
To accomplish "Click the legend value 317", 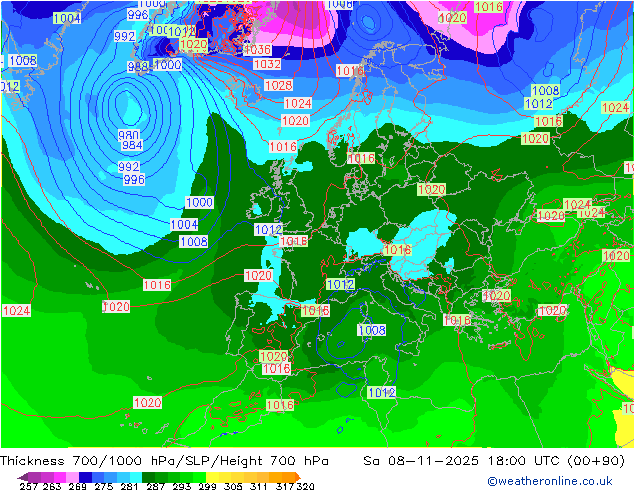I will 285,486.
